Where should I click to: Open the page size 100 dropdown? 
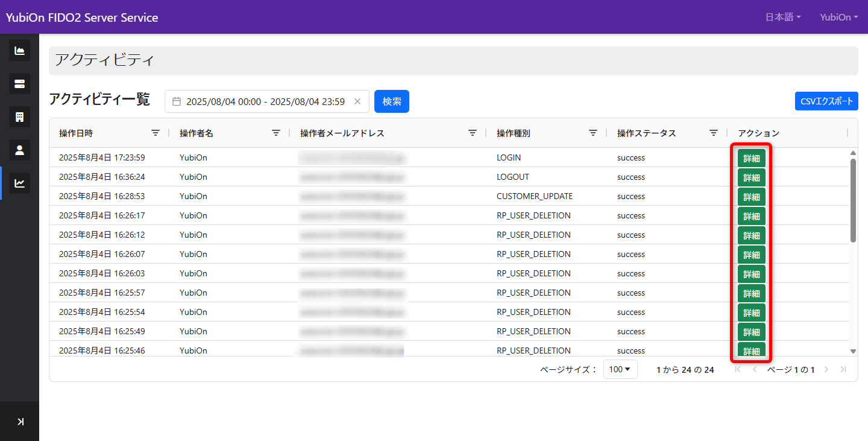[x=620, y=369]
